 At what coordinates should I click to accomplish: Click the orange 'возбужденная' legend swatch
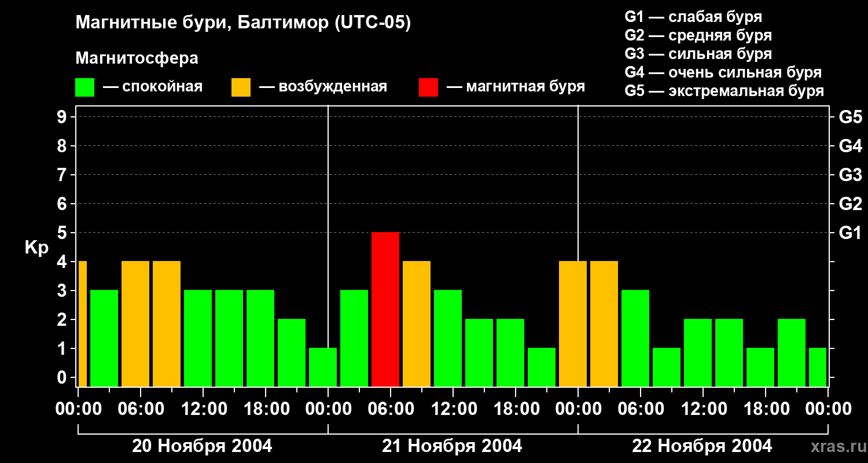(x=241, y=87)
